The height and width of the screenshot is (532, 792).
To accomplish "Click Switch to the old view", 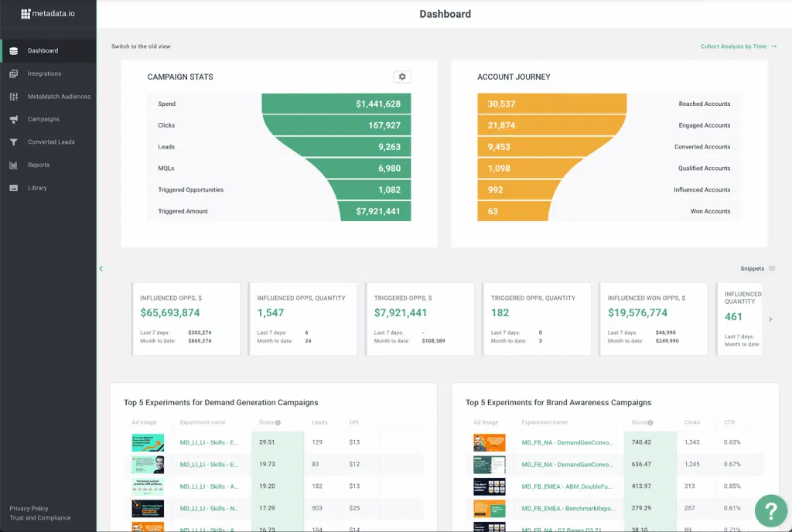I will (x=141, y=46).
